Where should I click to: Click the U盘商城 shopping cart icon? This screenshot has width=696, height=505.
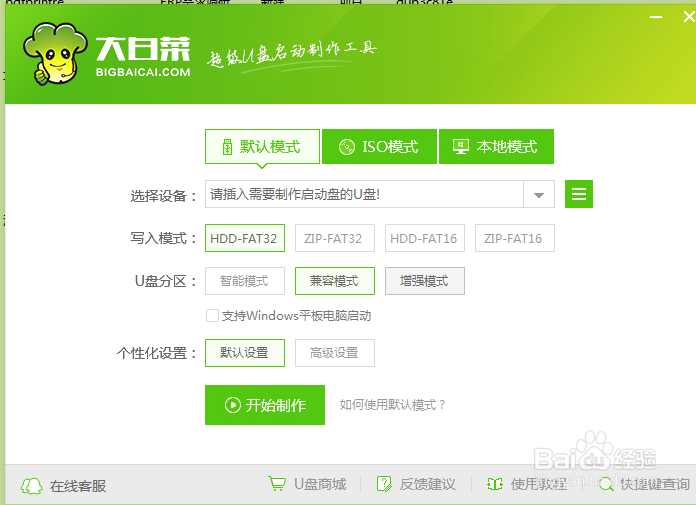277,484
